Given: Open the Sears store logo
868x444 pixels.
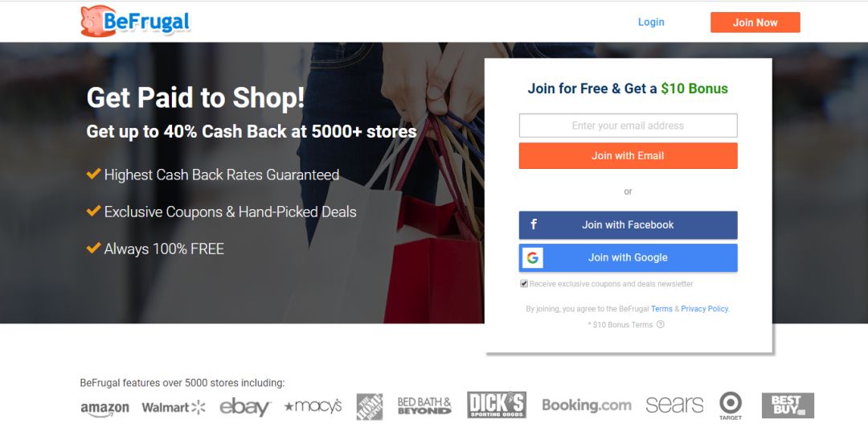Looking at the screenshot, I should [x=674, y=405].
